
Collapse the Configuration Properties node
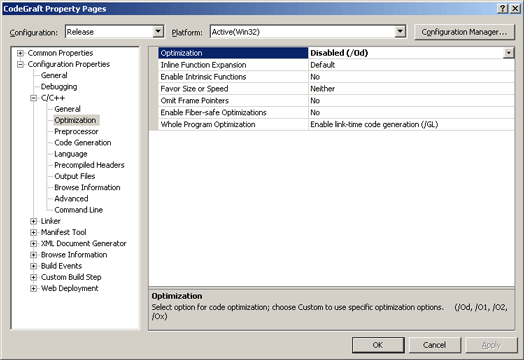(x=20, y=64)
